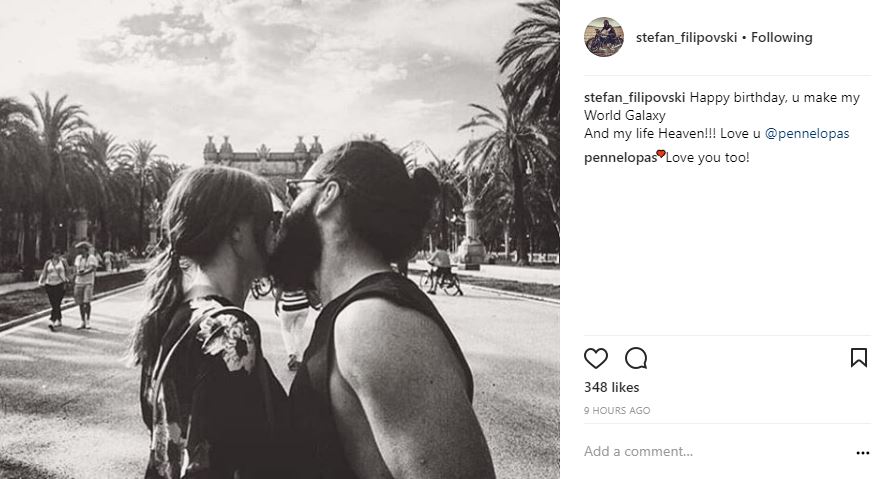This screenshot has height=479, width=892.
Task: Like the post with the heart icon
Action: click(596, 358)
